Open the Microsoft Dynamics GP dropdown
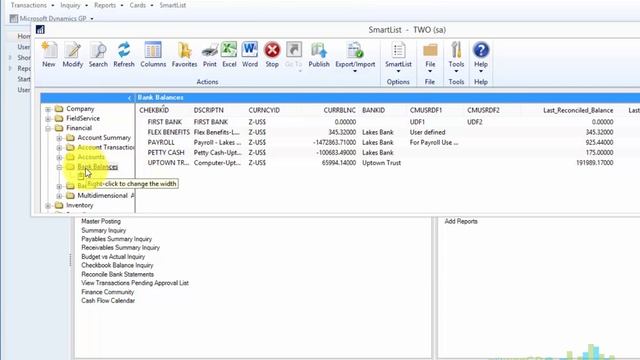Viewport: 640px width, 360px height. point(92,19)
